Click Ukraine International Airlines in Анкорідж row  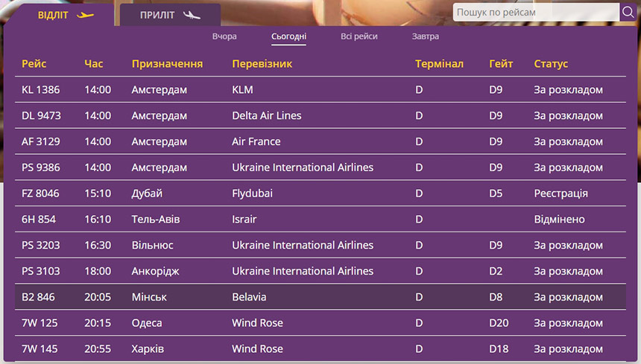pos(303,271)
